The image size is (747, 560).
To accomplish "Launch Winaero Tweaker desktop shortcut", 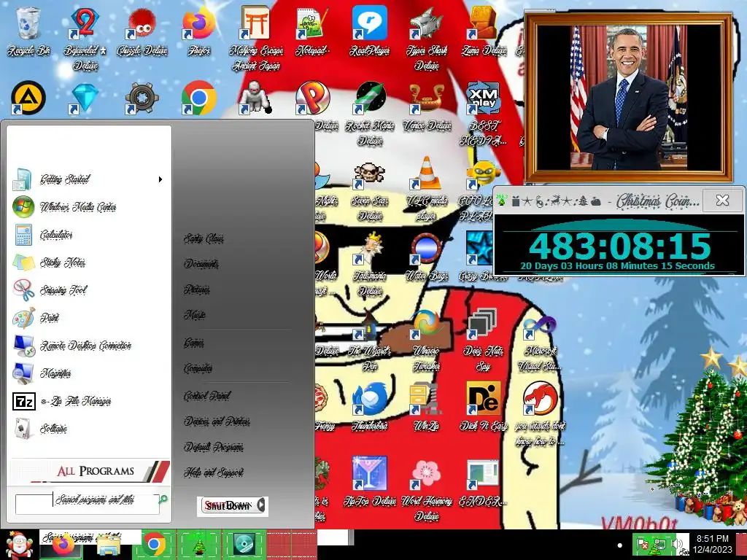I will point(426,340).
